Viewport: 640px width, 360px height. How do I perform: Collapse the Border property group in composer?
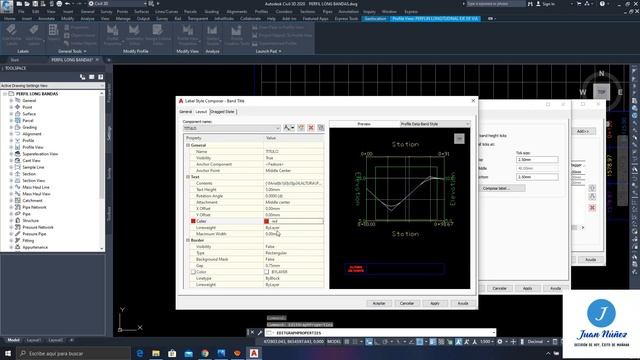pyautogui.click(x=188, y=240)
